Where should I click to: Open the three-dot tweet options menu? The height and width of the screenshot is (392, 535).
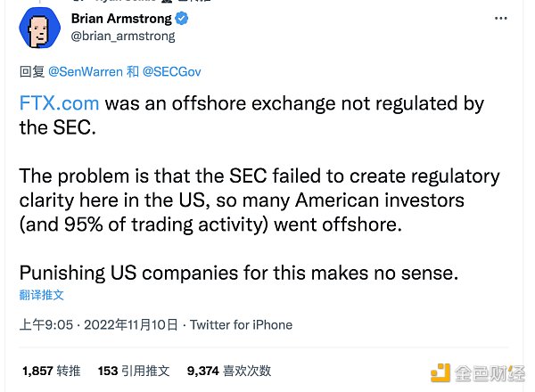coord(500,19)
